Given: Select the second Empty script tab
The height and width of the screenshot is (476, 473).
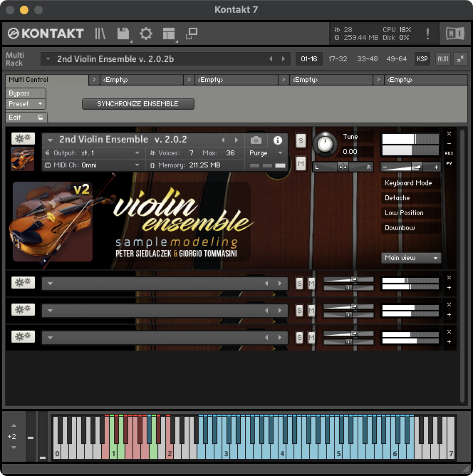Looking at the screenshot, I should click(x=236, y=80).
